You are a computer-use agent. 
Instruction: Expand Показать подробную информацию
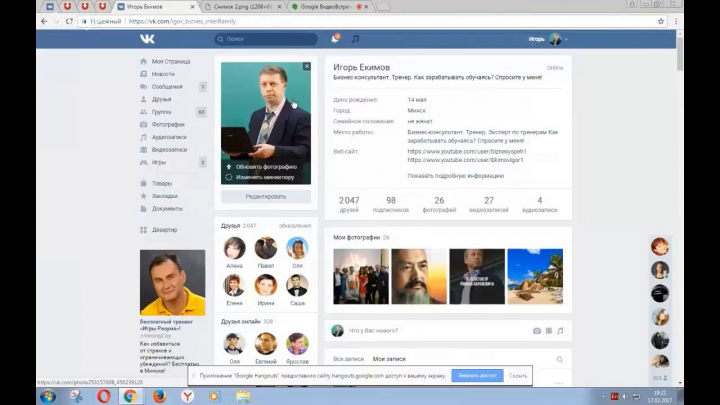coord(456,176)
